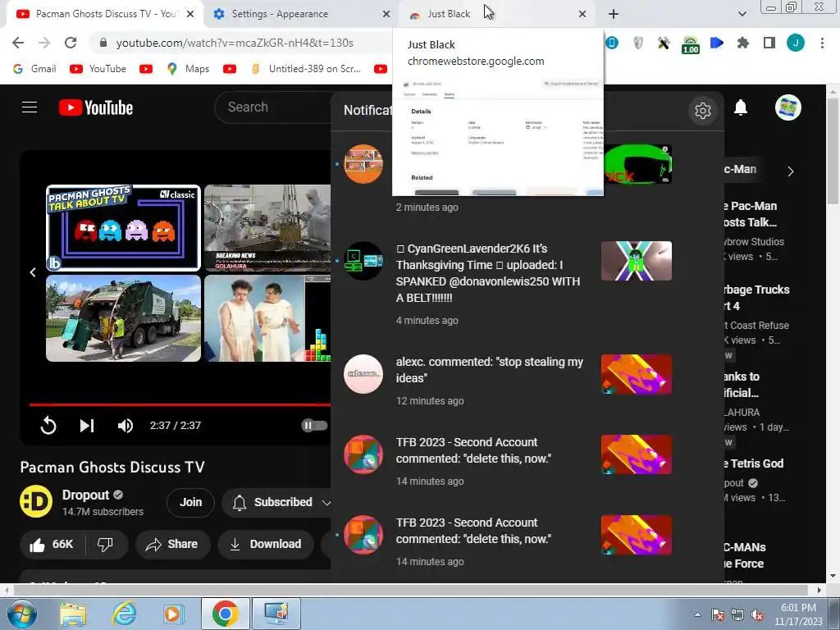840x630 pixels.
Task: Like the video with 66K likes
Action: [51, 545]
